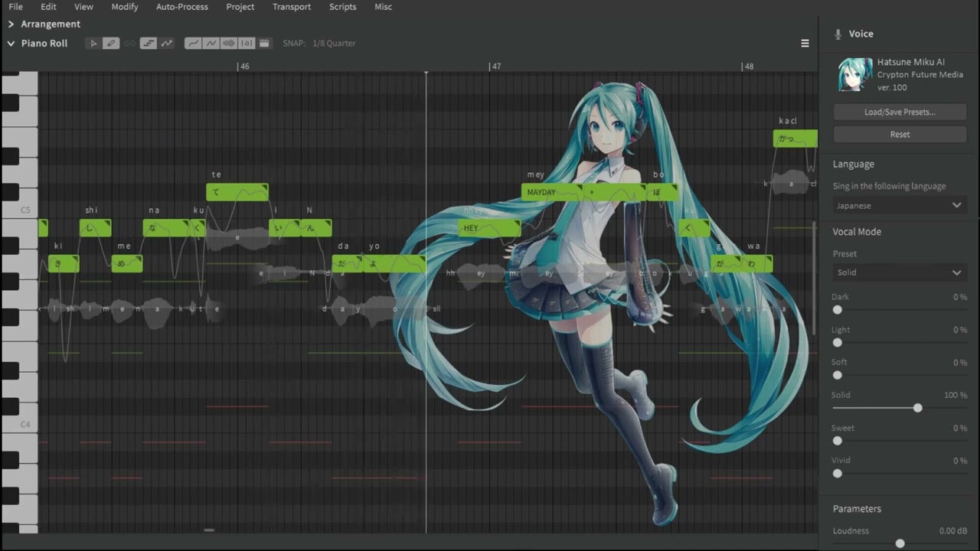
Task: Open the Japanese language dropdown
Action: click(900, 205)
